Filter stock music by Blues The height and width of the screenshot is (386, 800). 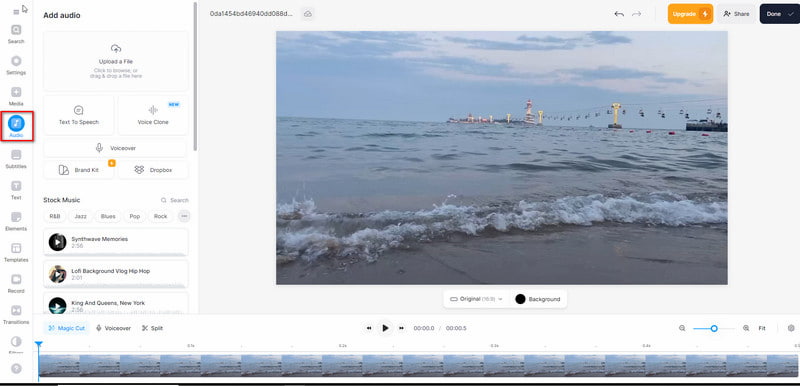click(108, 216)
